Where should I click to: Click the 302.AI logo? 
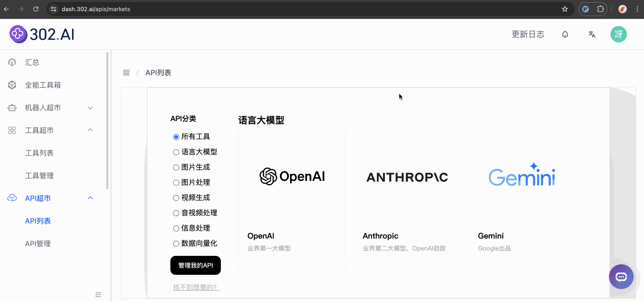[42, 34]
